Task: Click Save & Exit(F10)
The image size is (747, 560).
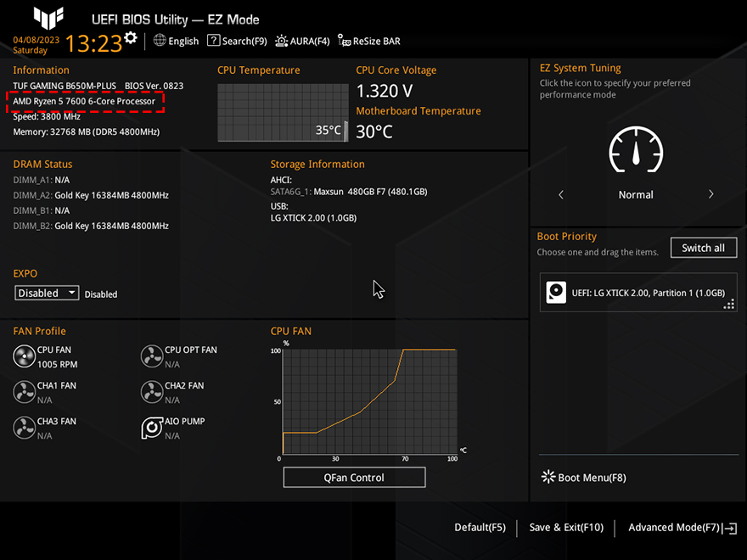Action: click(566, 527)
